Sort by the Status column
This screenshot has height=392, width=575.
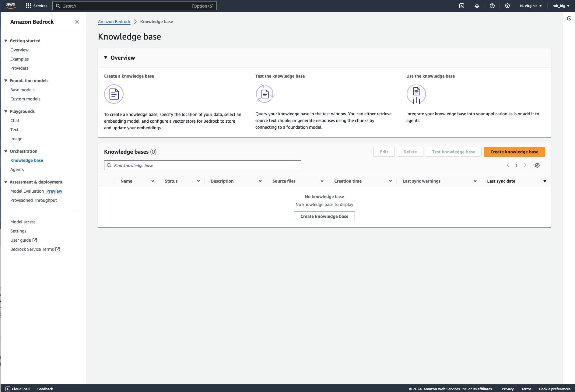point(198,181)
